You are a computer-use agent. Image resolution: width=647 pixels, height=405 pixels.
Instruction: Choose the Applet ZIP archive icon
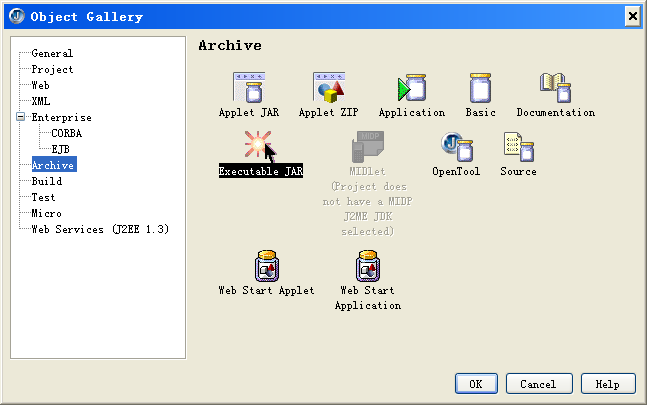(x=329, y=87)
